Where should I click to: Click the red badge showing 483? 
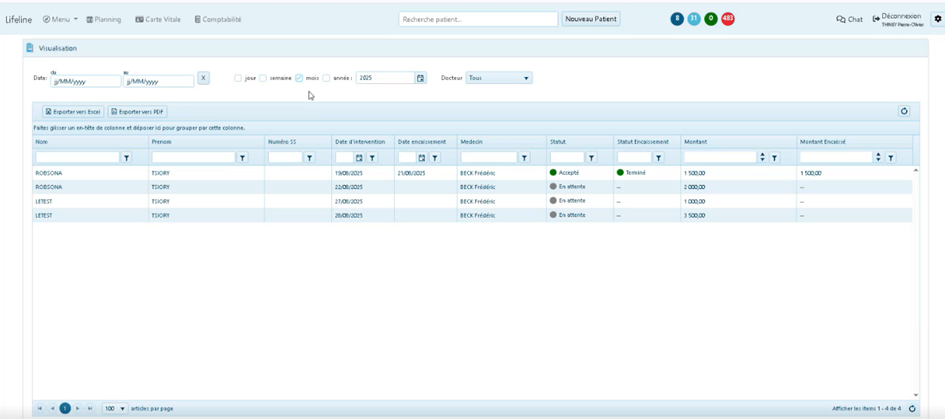727,19
